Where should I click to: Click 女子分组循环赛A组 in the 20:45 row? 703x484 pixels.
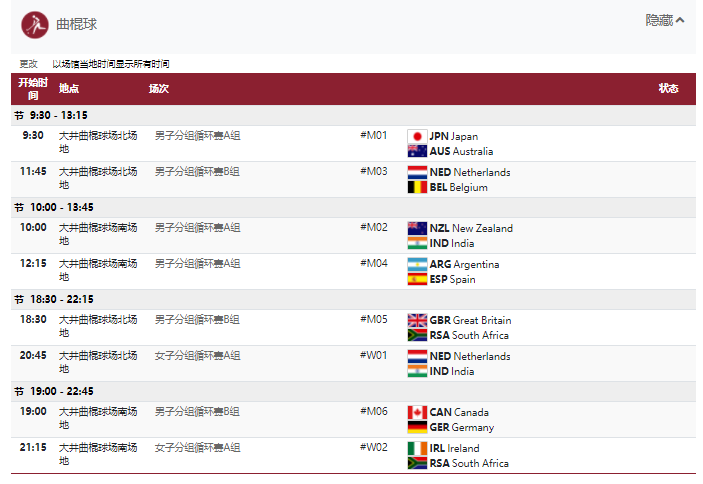click(x=198, y=356)
